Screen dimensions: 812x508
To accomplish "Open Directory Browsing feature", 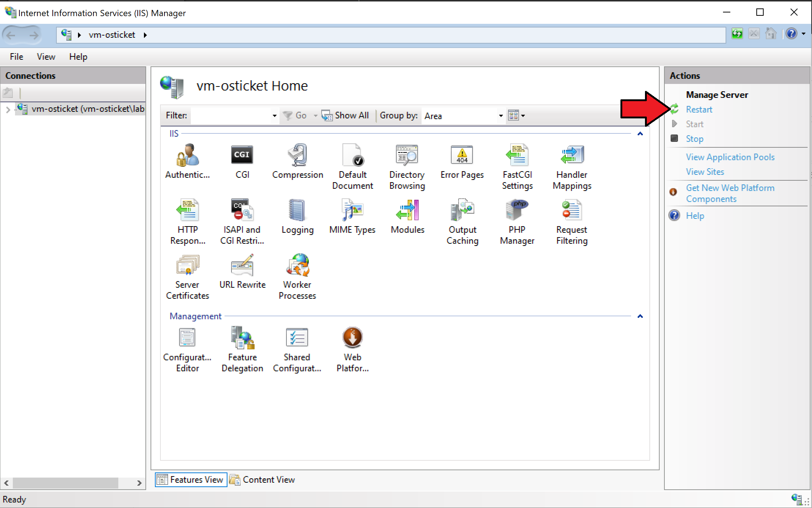I will pos(407,166).
